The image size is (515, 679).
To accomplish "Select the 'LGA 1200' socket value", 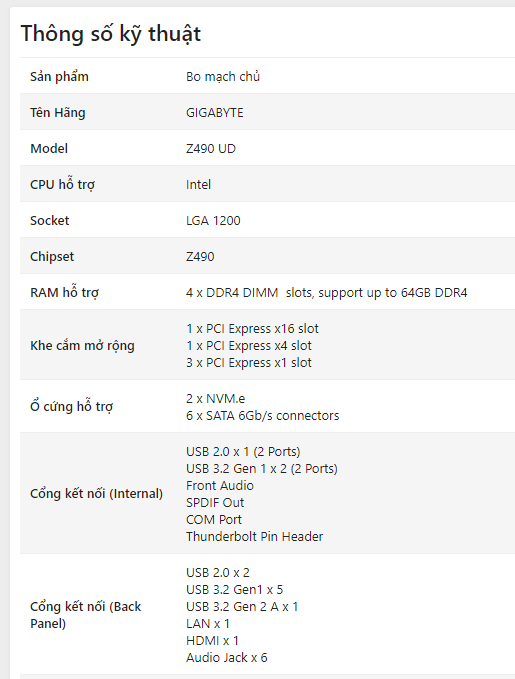I will (213, 220).
